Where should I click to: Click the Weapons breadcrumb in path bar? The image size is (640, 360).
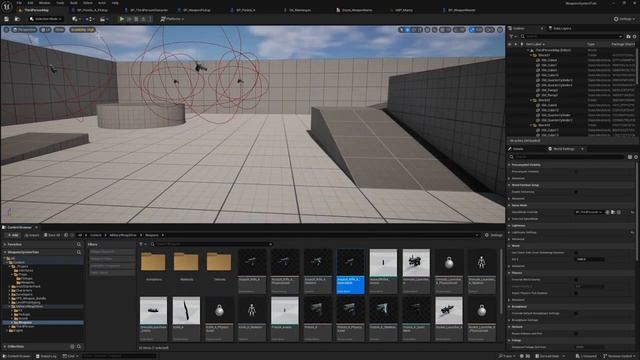(x=152, y=235)
